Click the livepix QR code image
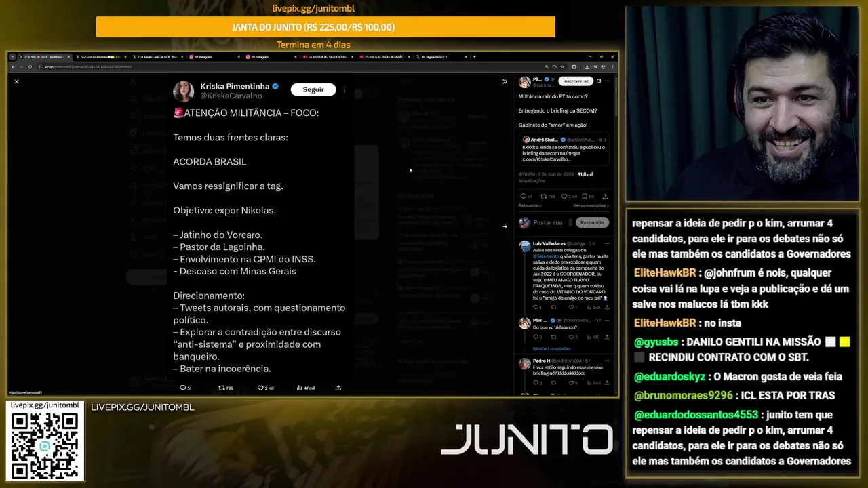 pyautogui.click(x=45, y=445)
